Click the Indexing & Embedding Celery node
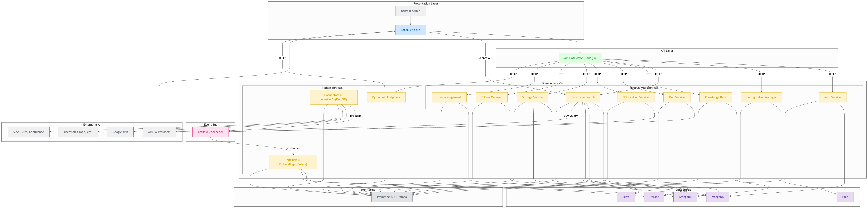Image resolution: width=868 pixels, height=208 pixels. pos(293,162)
